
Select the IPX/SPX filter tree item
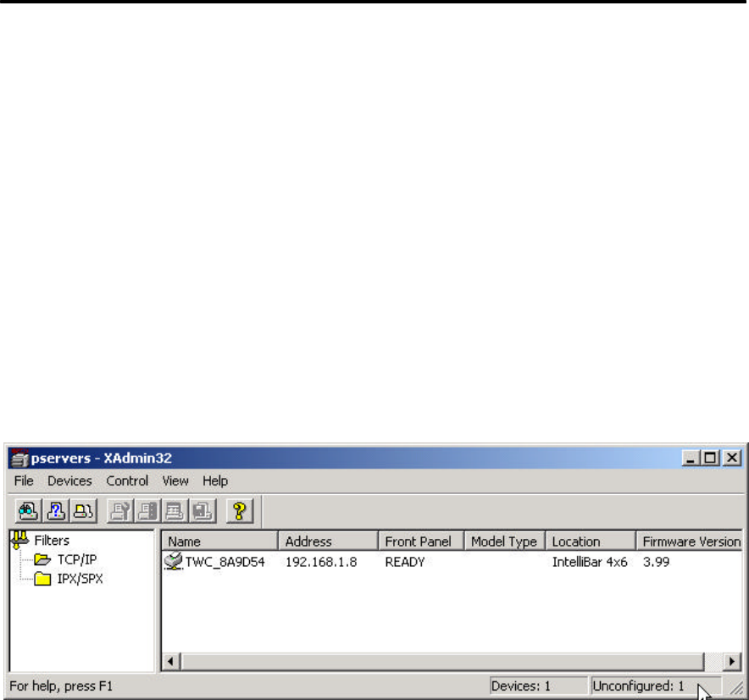[80, 579]
